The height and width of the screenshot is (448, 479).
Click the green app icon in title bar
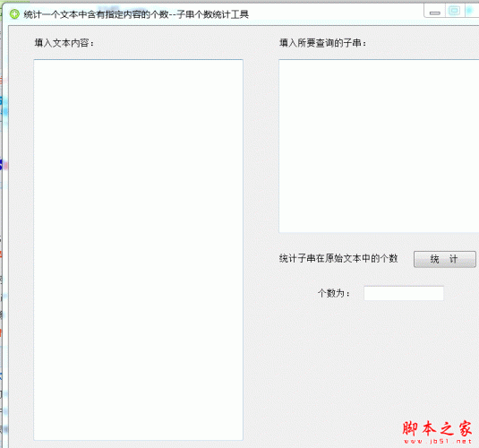(x=14, y=14)
